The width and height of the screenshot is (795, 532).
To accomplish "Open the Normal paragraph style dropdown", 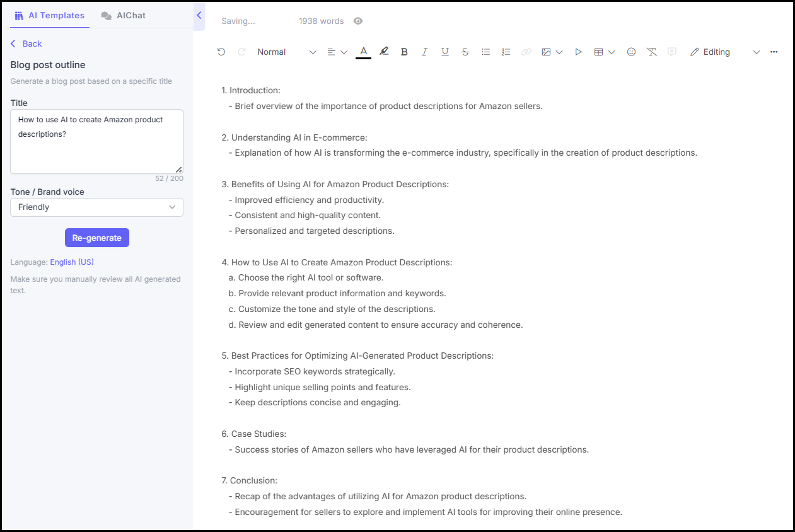I will coord(287,52).
